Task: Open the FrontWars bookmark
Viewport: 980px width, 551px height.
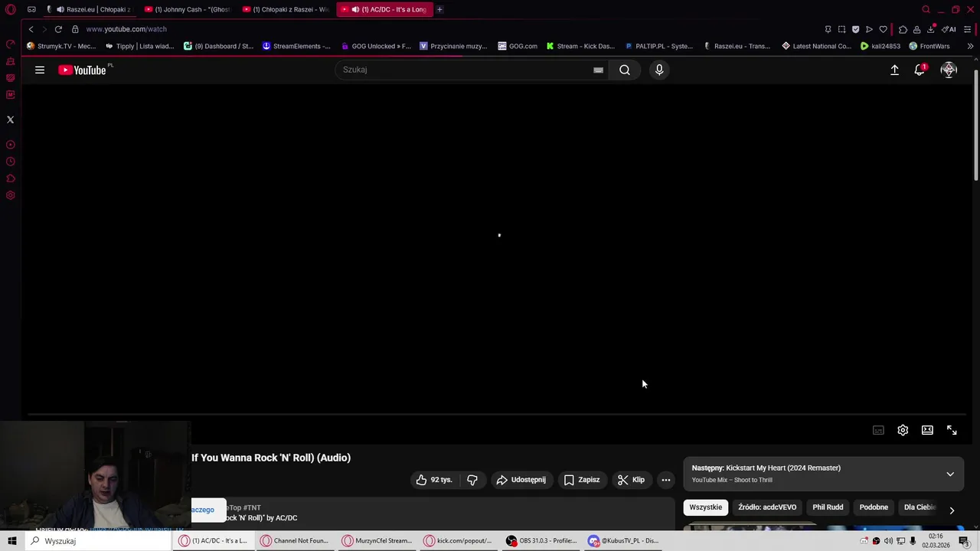Action: coord(929,46)
